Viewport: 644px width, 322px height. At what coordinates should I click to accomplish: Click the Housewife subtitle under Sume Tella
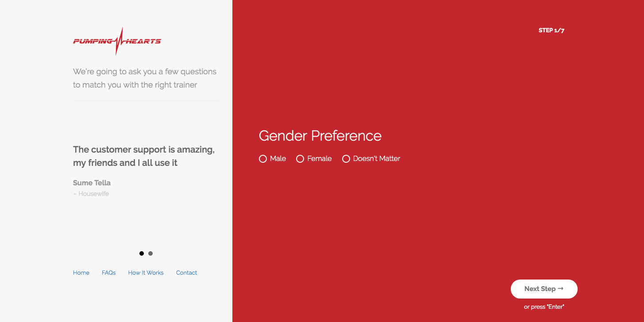(91, 194)
